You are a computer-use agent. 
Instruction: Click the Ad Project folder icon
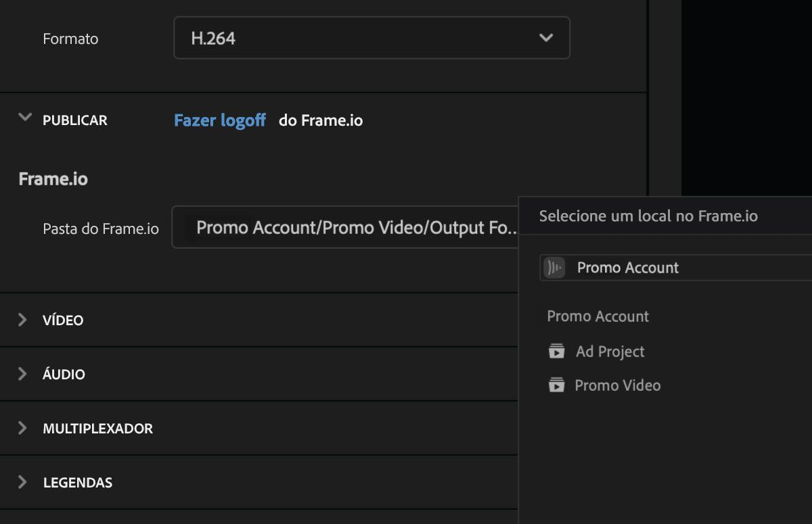point(556,352)
